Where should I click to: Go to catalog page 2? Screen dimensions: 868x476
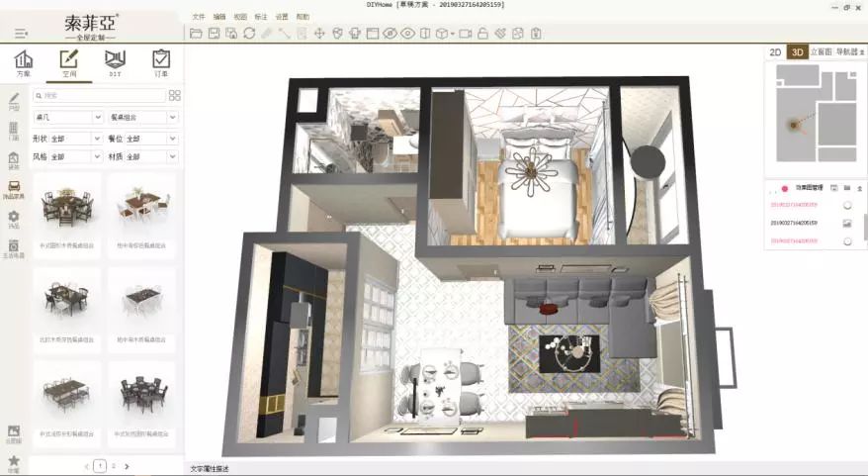114,466
